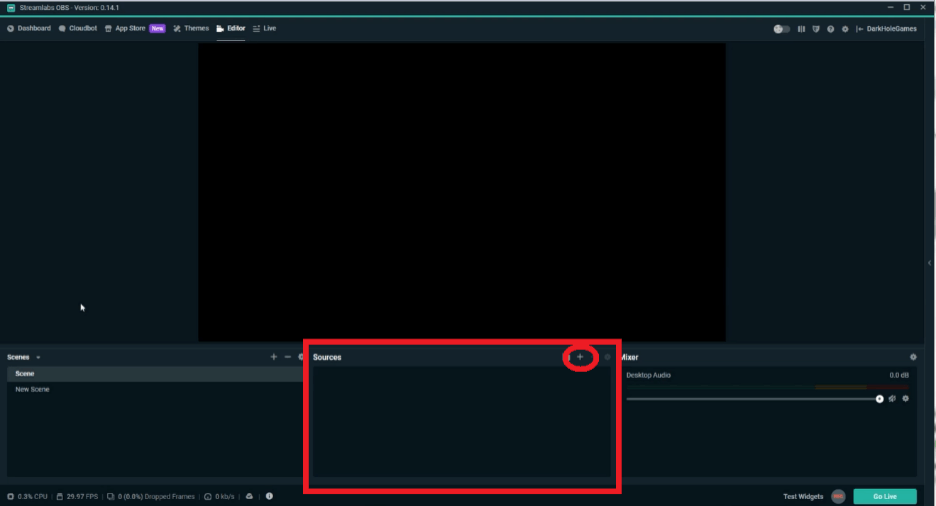Click the Go Live button
Viewport: 936px width, 506px height.
pos(885,496)
